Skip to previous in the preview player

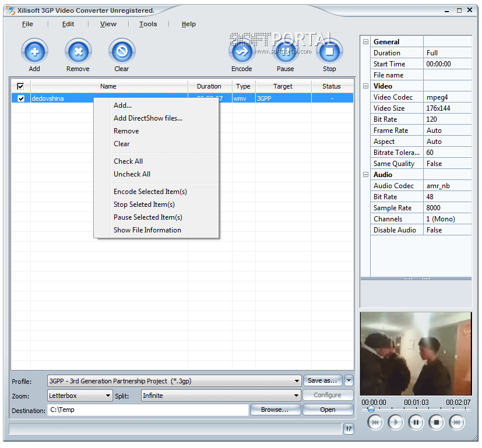(x=375, y=422)
